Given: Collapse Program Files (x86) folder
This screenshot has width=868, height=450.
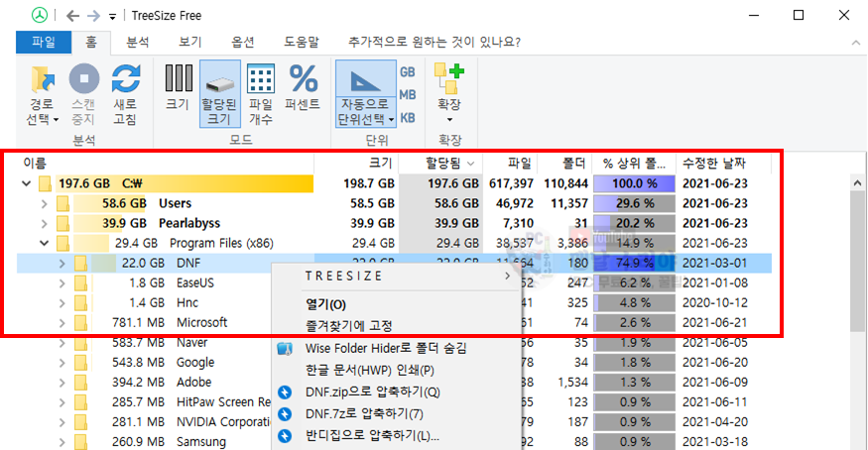Looking at the screenshot, I should pos(45,243).
